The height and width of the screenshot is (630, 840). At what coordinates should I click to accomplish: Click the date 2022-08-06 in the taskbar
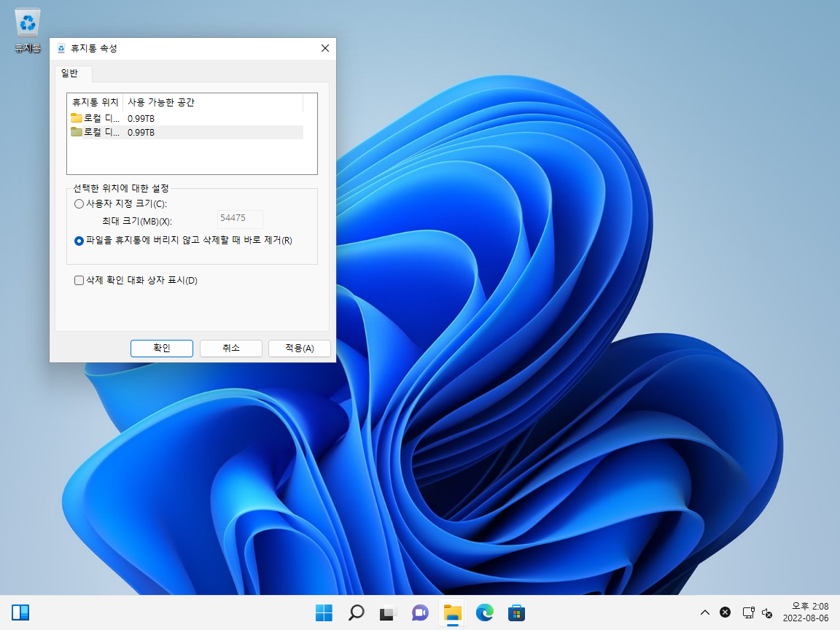click(x=806, y=618)
